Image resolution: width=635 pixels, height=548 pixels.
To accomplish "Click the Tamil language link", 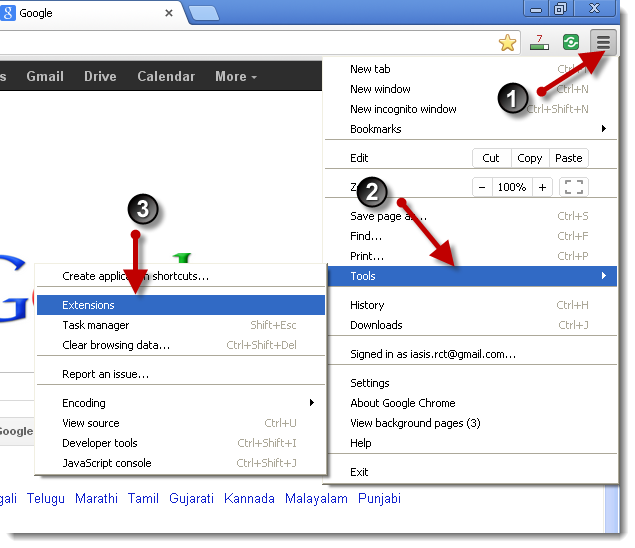I will (x=143, y=498).
